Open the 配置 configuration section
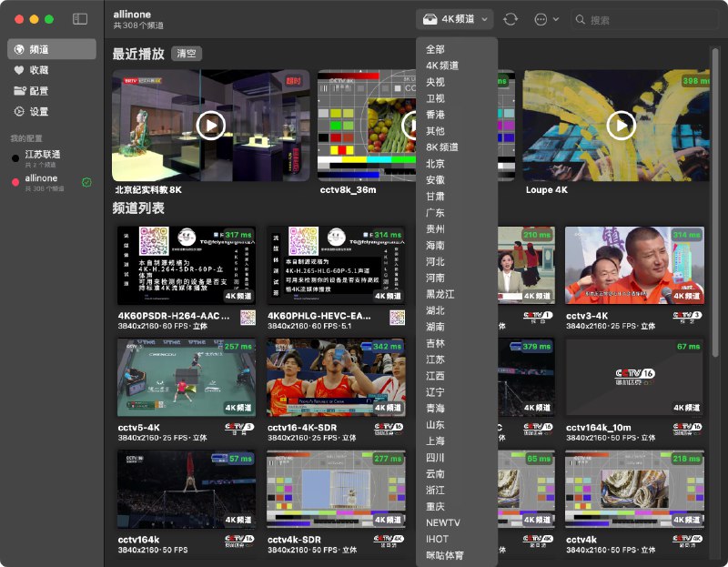 [x=52, y=91]
